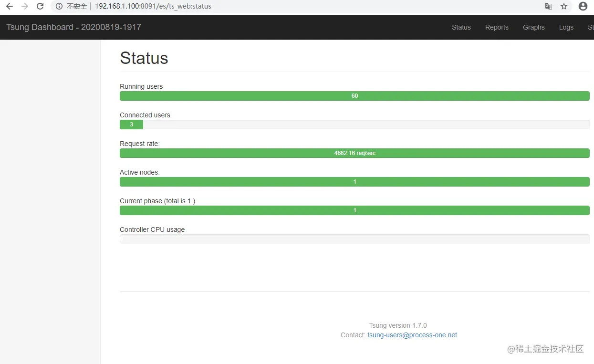Image resolution: width=594 pixels, height=364 pixels.
Task: Click the 'Controller CPU usage' label
Action: 152,229
